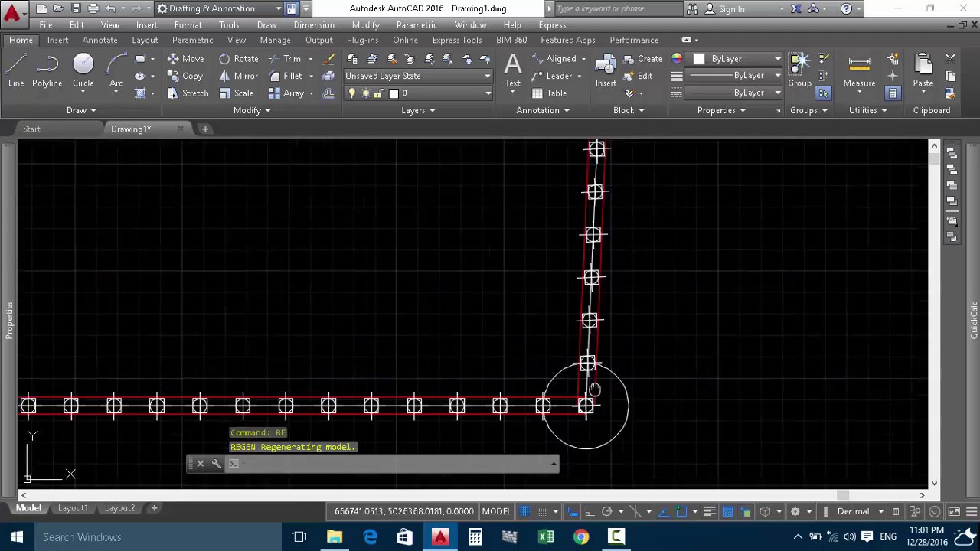Image resolution: width=980 pixels, height=551 pixels.
Task: Toggle MODEL space button in status bar
Action: click(496, 511)
